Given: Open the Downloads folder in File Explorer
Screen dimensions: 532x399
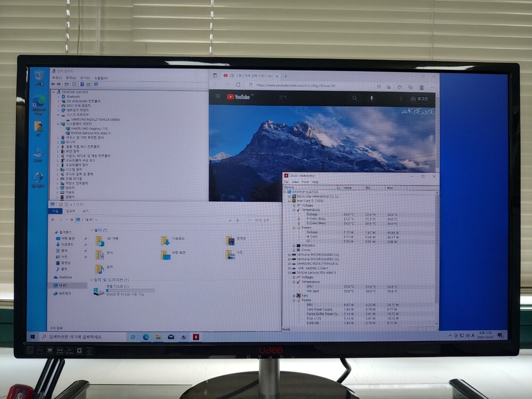Looking at the screenshot, I should [x=166, y=240].
